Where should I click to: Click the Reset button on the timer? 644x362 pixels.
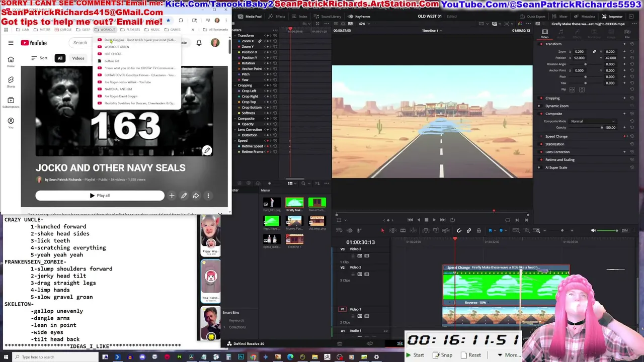point(470,355)
